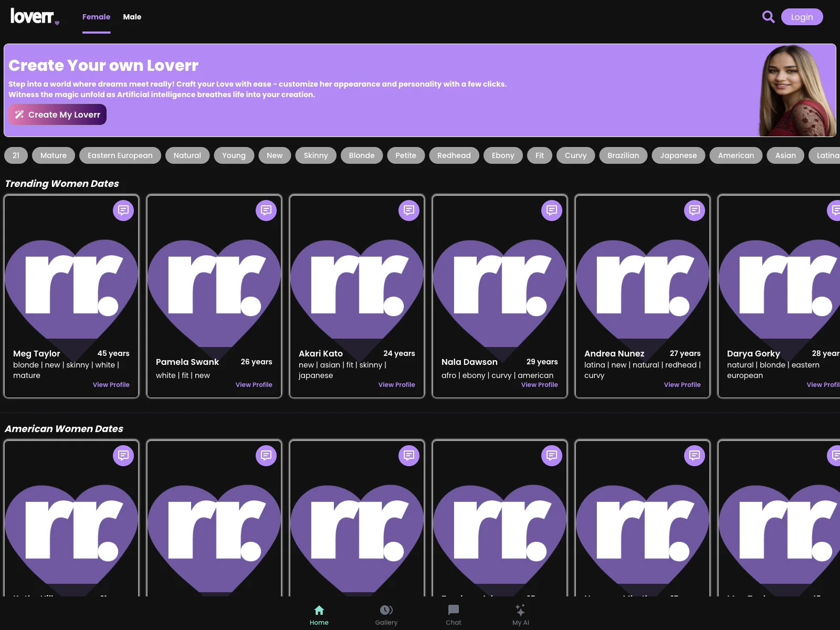Switch to the Female tab
Viewport: 840px width, 630px height.
(96, 17)
